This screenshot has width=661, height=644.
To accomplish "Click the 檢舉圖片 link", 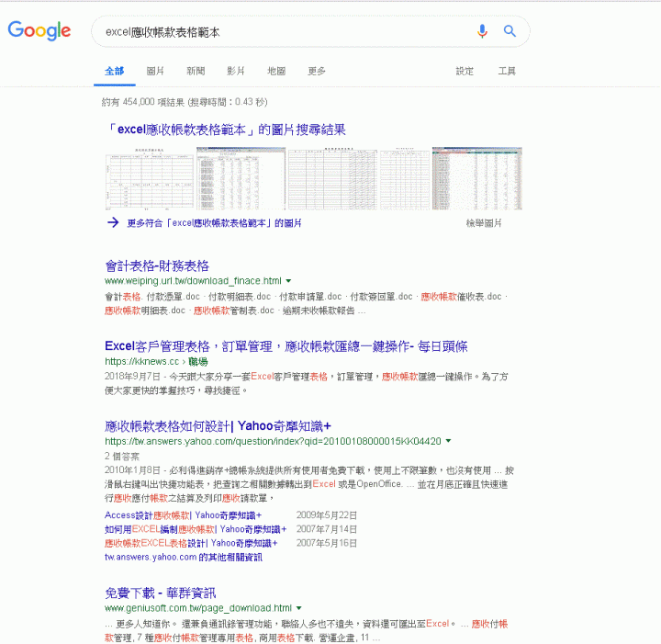I will (484, 223).
